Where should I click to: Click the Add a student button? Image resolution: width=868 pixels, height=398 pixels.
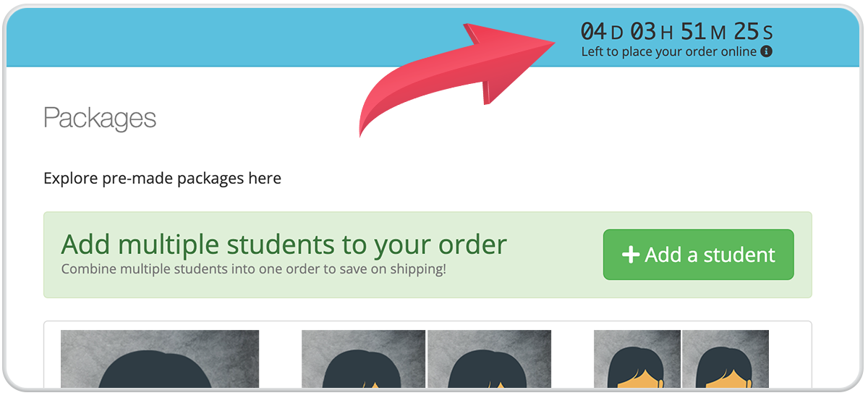(699, 255)
